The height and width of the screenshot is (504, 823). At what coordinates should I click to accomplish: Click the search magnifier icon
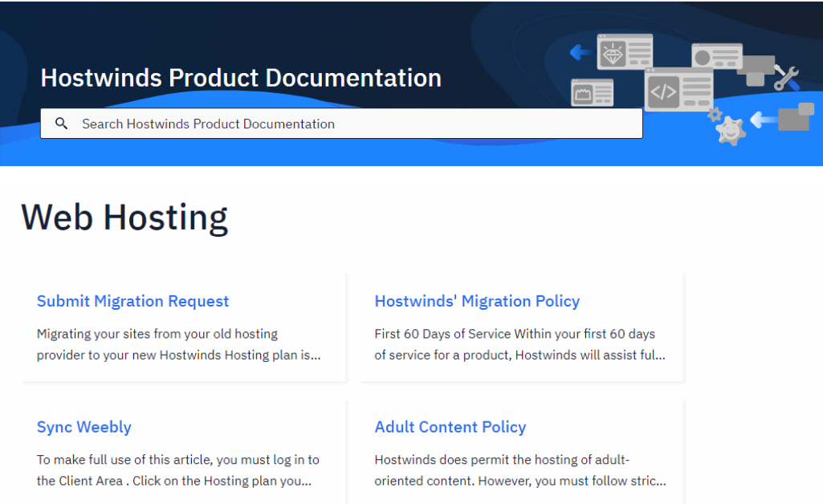click(61, 124)
